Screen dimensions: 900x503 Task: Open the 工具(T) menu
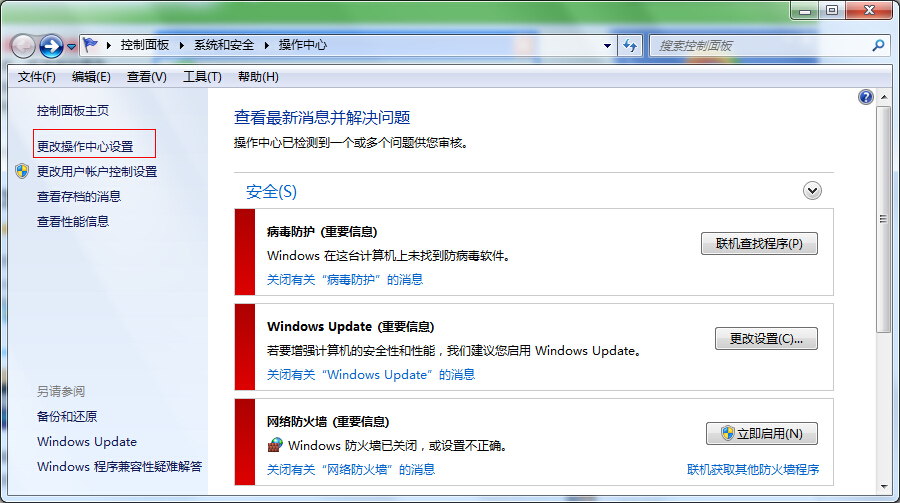pos(201,77)
